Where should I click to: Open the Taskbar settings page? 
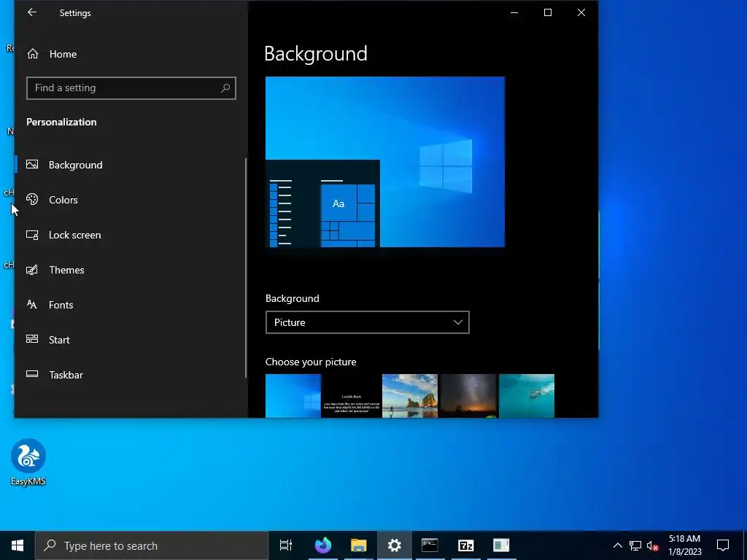(x=131, y=376)
